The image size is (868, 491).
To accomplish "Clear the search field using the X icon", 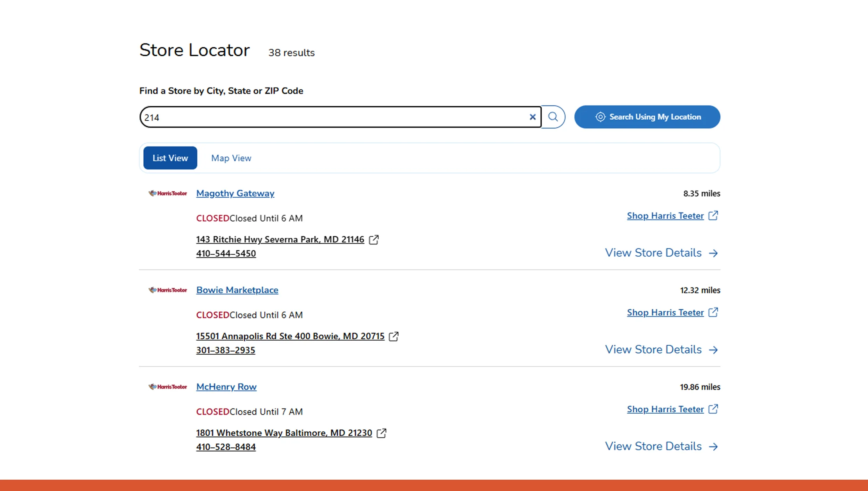I will tap(533, 117).
